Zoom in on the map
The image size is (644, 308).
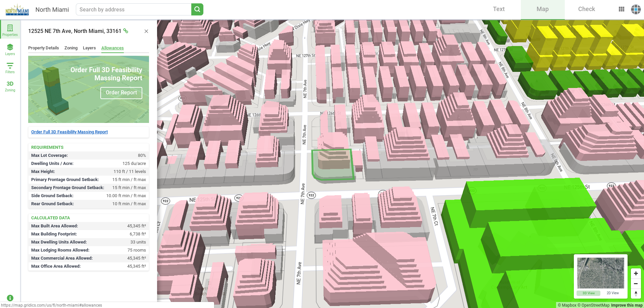point(636,273)
